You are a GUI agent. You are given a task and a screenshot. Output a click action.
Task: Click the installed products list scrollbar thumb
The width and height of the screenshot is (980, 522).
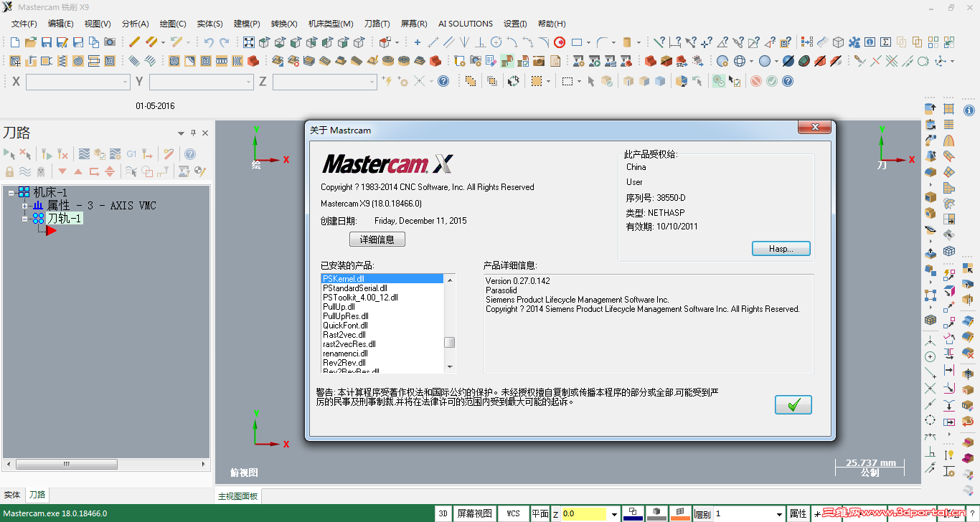tap(450, 343)
